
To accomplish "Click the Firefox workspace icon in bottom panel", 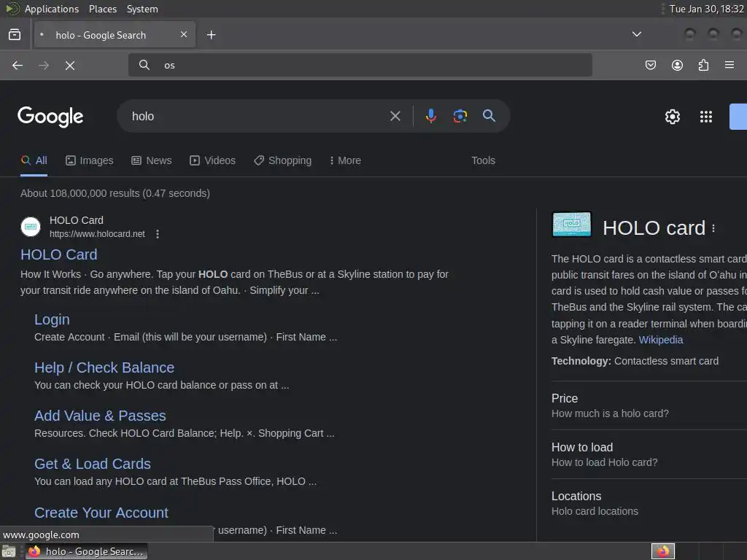I will [x=662, y=551].
